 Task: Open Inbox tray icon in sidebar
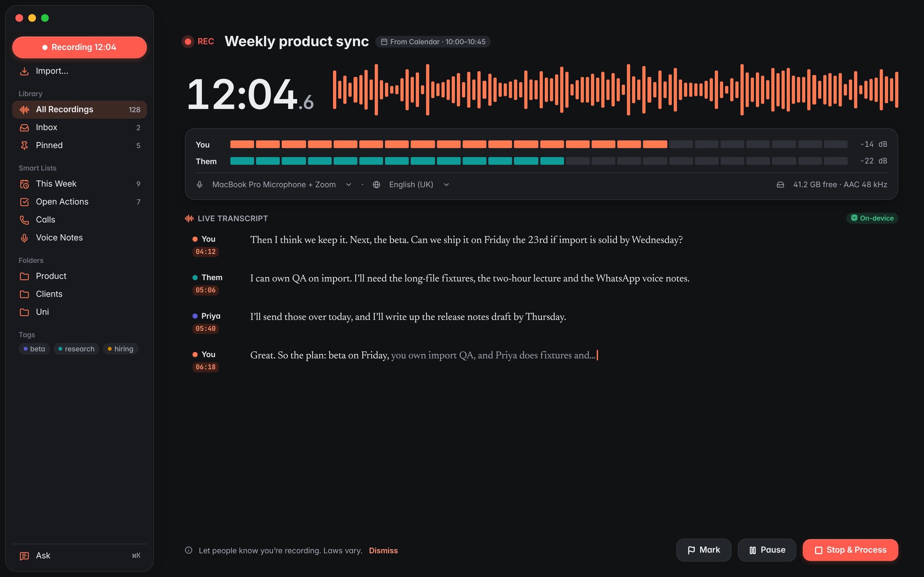click(24, 128)
